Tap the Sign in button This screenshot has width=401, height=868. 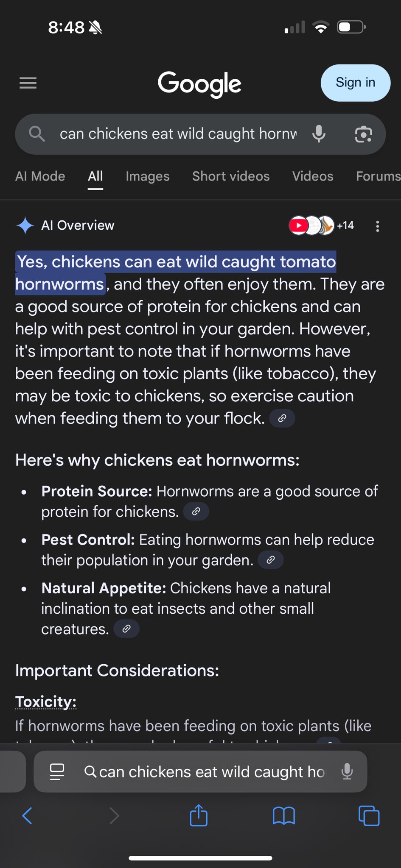point(356,83)
